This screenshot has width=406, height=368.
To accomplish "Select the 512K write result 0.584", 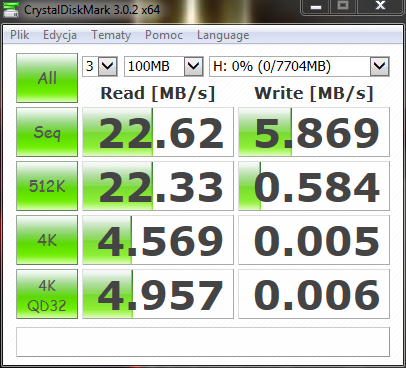I will coord(314,186).
